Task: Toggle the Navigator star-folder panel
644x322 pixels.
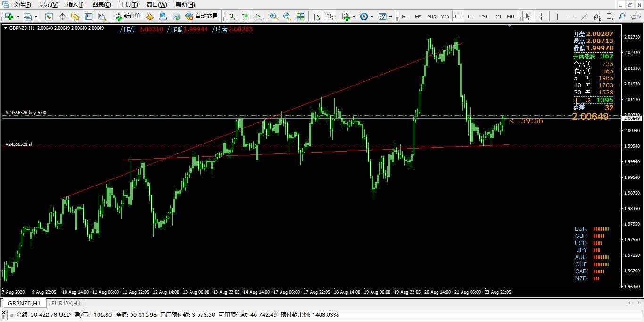Action: (x=75, y=17)
